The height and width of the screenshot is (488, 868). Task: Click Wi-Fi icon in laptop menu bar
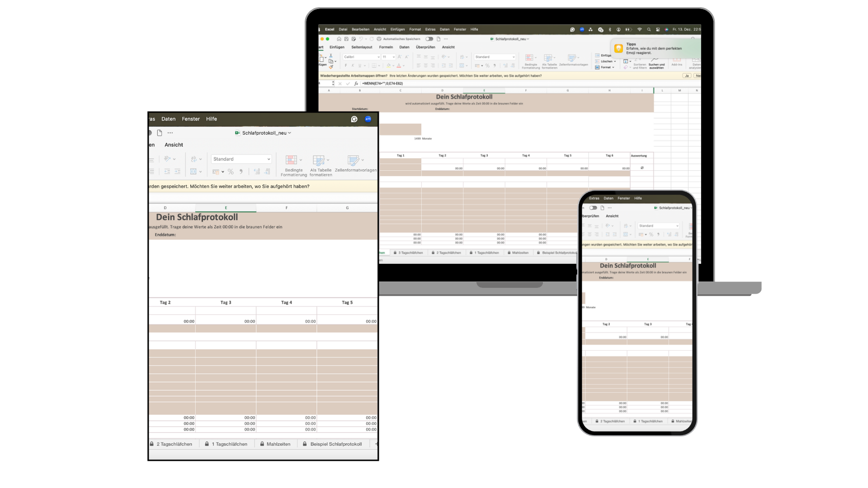pyautogui.click(x=639, y=29)
